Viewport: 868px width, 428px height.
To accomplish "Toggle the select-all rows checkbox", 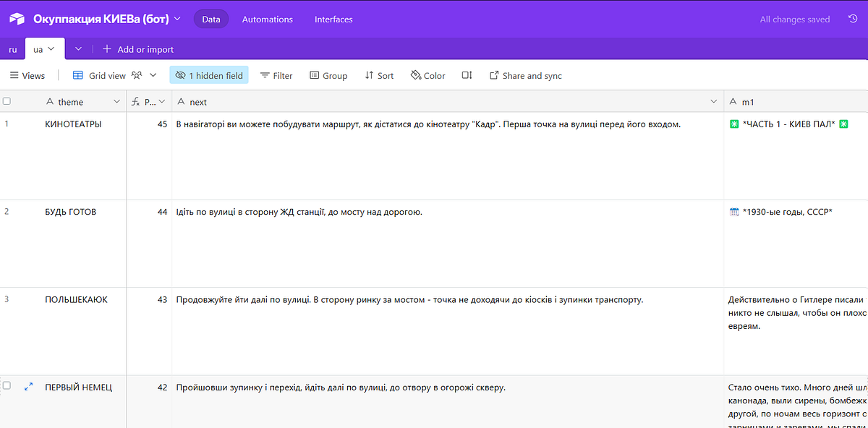I will coord(7,101).
